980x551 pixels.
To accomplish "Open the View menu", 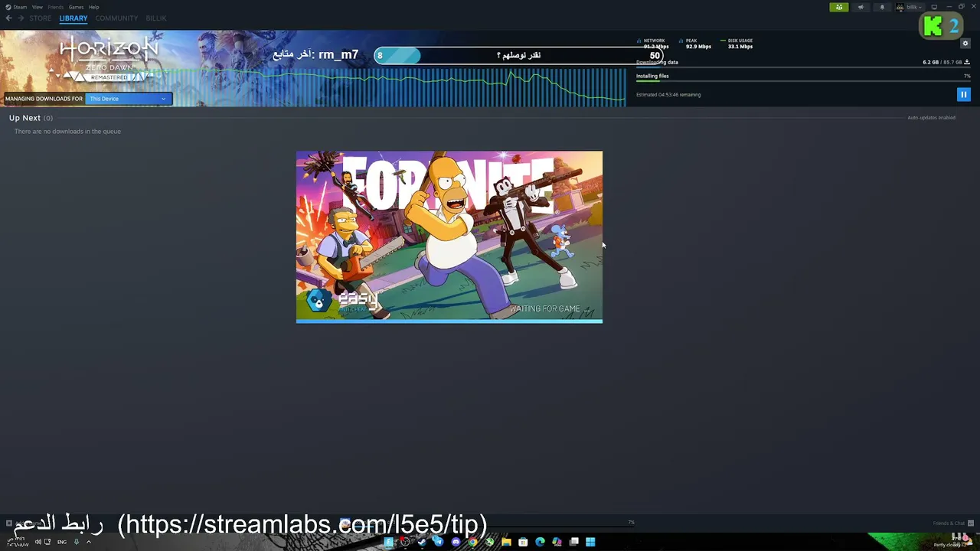I will click(x=37, y=7).
